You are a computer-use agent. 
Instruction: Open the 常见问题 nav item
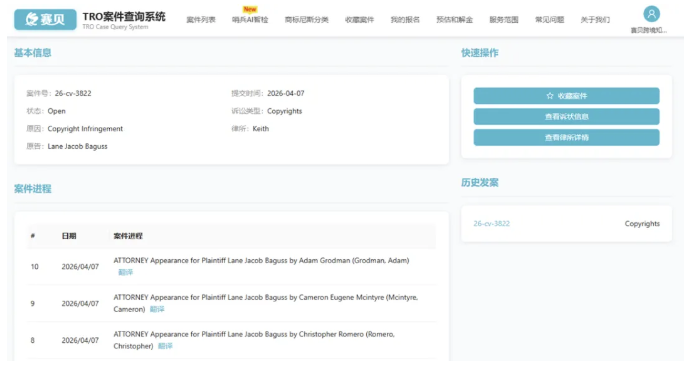[549, 20]
